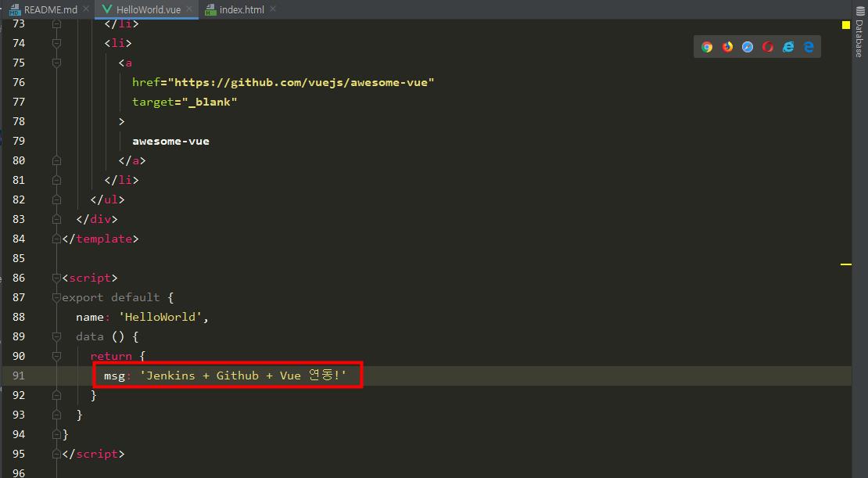
Task: Fold at closing brace on line 94
Action: 56,434
